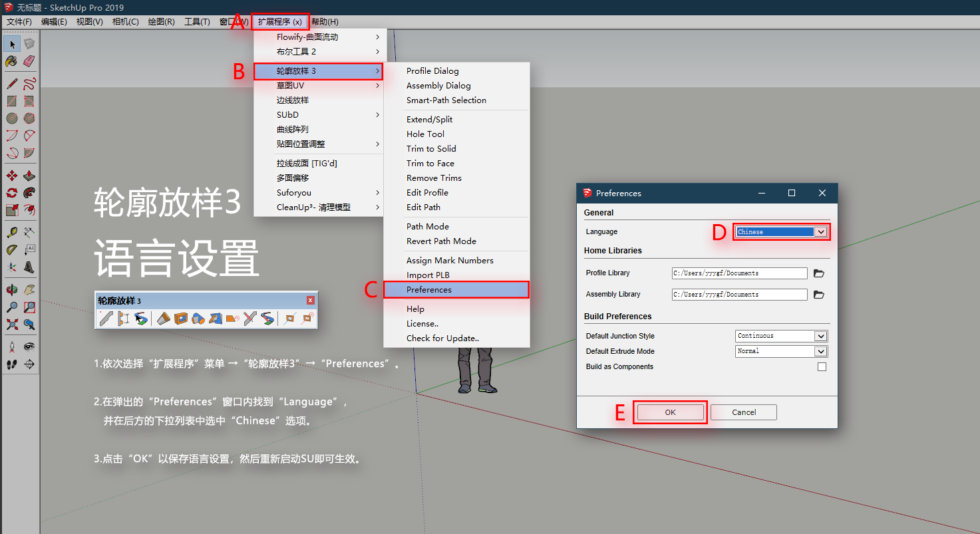980x534 pixels.
Task: Click the Assembly Library path field
Action: coord(740,295)
